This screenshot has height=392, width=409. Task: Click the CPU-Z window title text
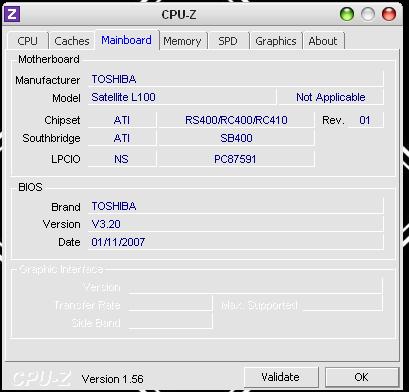179,15
